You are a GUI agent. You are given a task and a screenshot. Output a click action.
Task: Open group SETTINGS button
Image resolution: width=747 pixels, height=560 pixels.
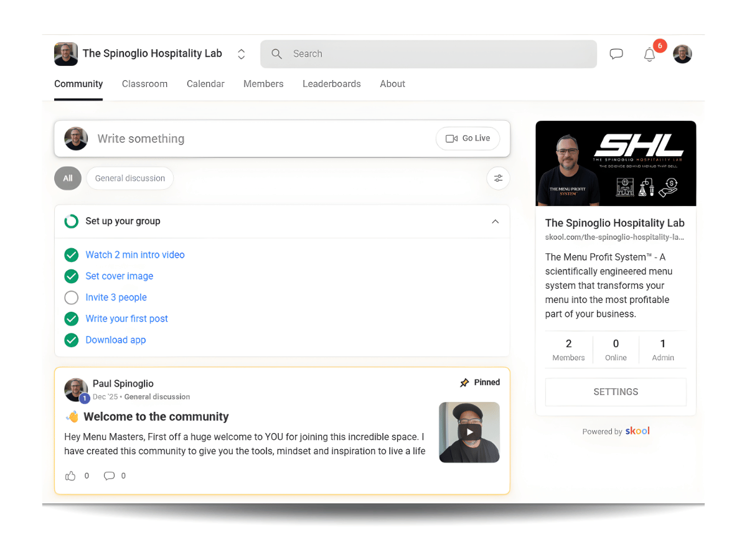(616, 392)
